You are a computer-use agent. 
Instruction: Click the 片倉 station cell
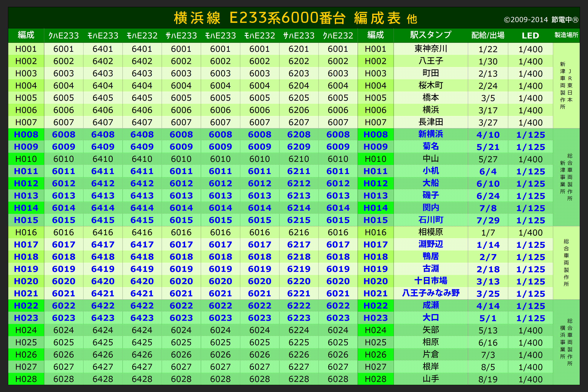click(430, 354)
